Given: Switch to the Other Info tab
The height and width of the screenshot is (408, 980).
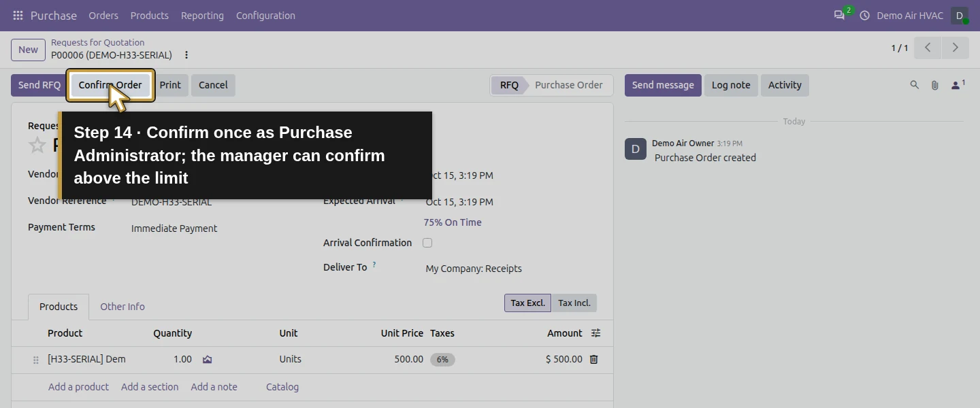Looking at the screenshot, I should click(122, 307).
